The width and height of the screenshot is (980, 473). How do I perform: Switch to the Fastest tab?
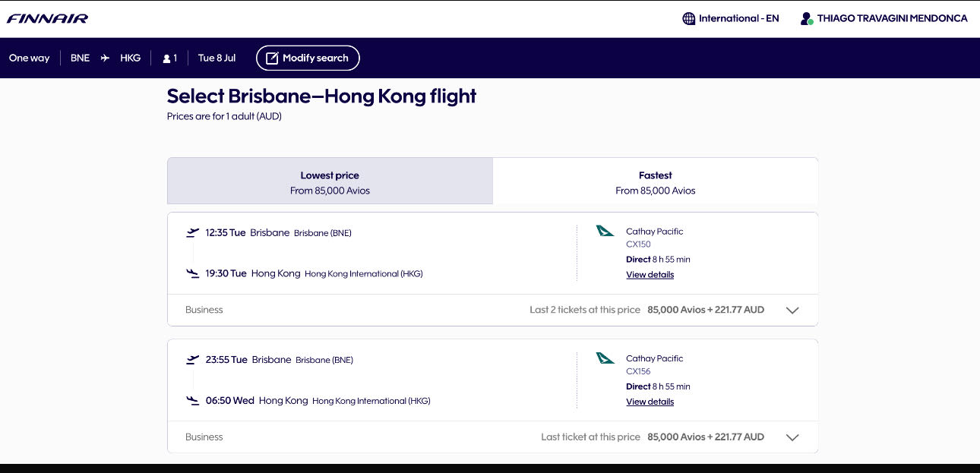(655, 181)
